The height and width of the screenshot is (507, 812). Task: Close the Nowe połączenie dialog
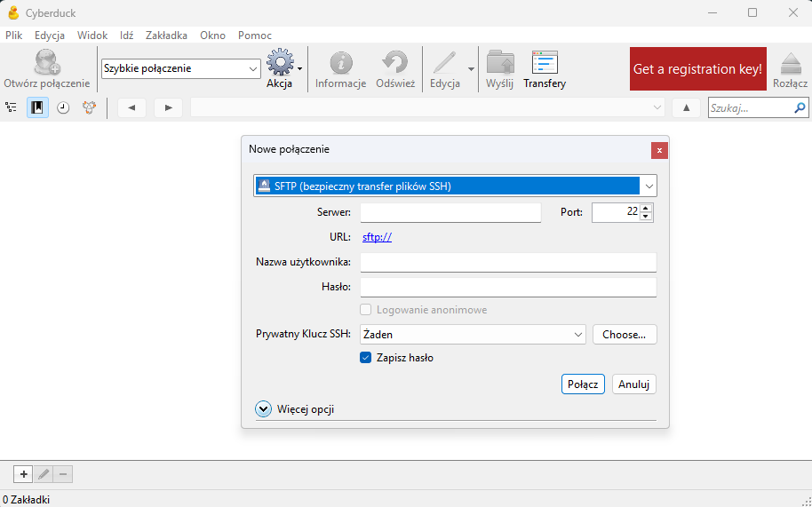(x=659, y=151)
